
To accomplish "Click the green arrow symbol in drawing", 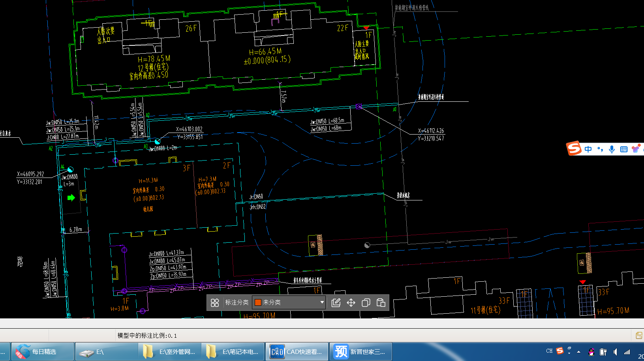I will pos(71,198).
